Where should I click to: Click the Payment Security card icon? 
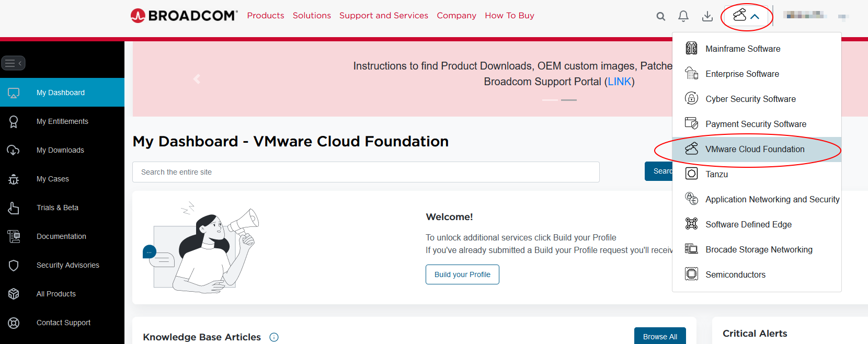point(691,123)
